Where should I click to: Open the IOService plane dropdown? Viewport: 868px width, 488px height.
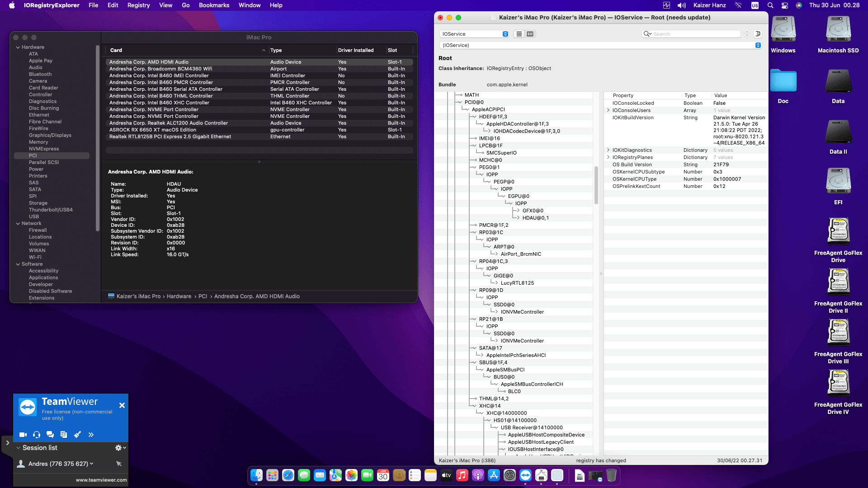[474, 34]
